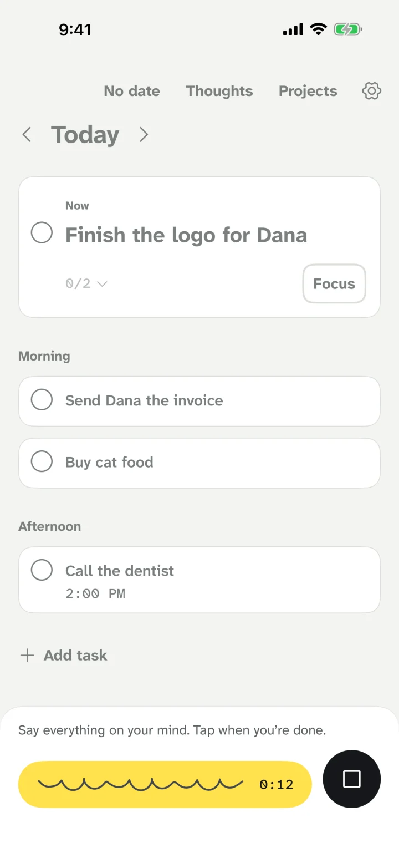The height and width of the screenshot is (868, 399).
Task: Open settings via the gear icon
Action: point(372,91)
